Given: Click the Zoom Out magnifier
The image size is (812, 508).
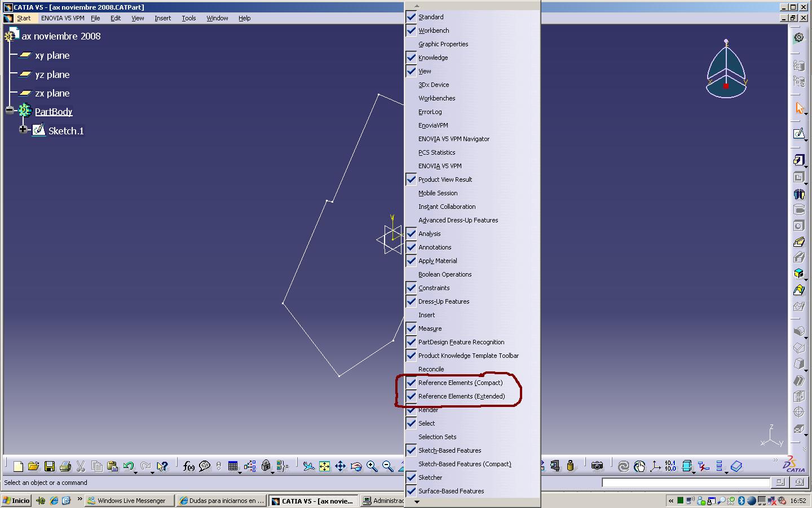Looking at the screenshot, I should coord(387,466).
